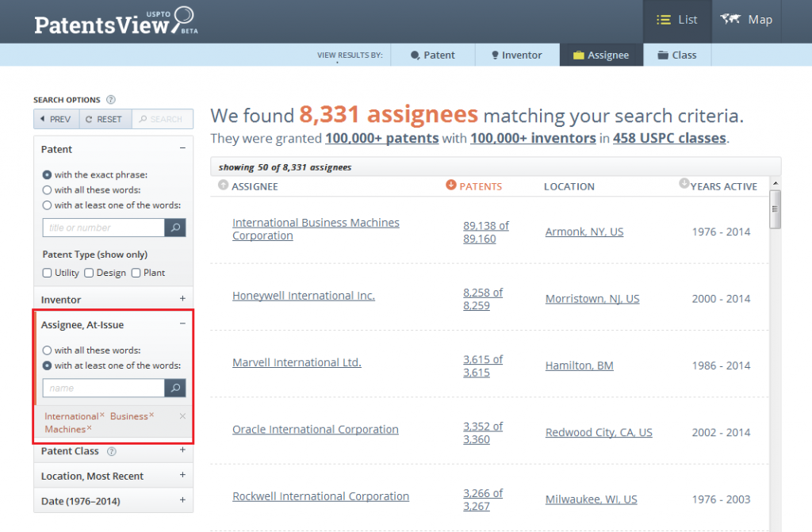Sort by ASSIGNEE column arrow icon
812x532 pixels.
(223, 185)
